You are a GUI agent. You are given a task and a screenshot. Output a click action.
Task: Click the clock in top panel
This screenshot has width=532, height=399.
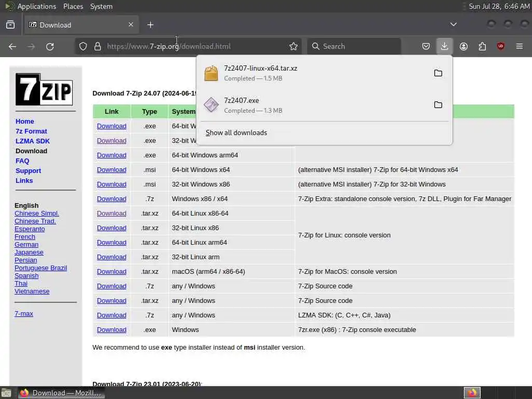click(499, 6)
